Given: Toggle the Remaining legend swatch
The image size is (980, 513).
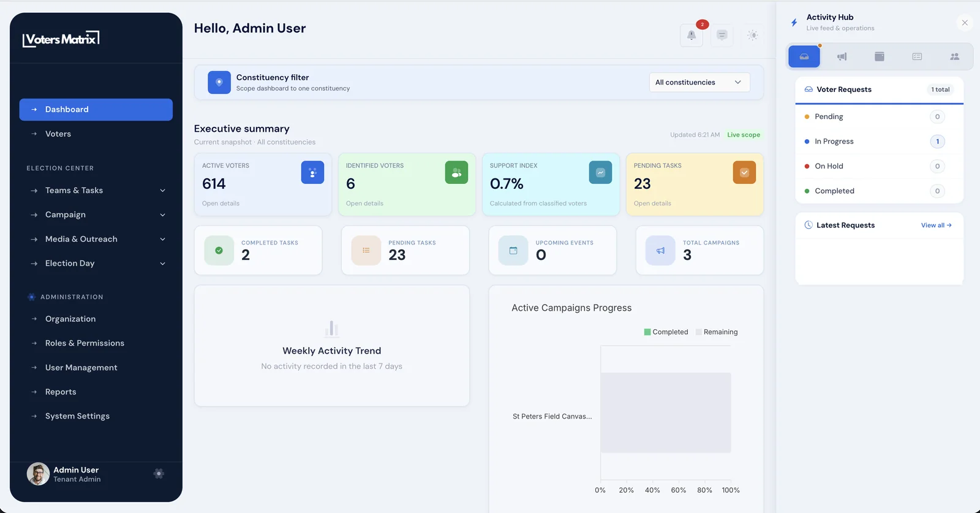Looking at the screenshot, I should click(x=698, y=332).
